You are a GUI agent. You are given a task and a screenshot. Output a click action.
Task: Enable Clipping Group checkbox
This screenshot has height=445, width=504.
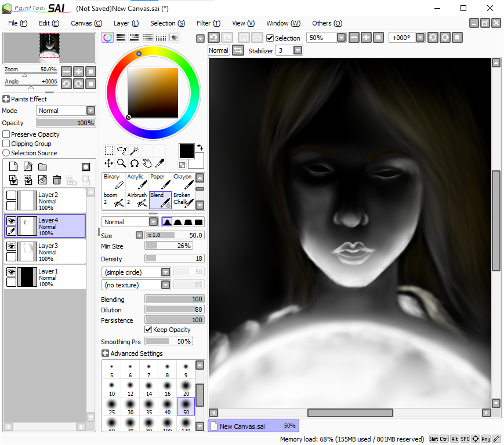point(6,144)
